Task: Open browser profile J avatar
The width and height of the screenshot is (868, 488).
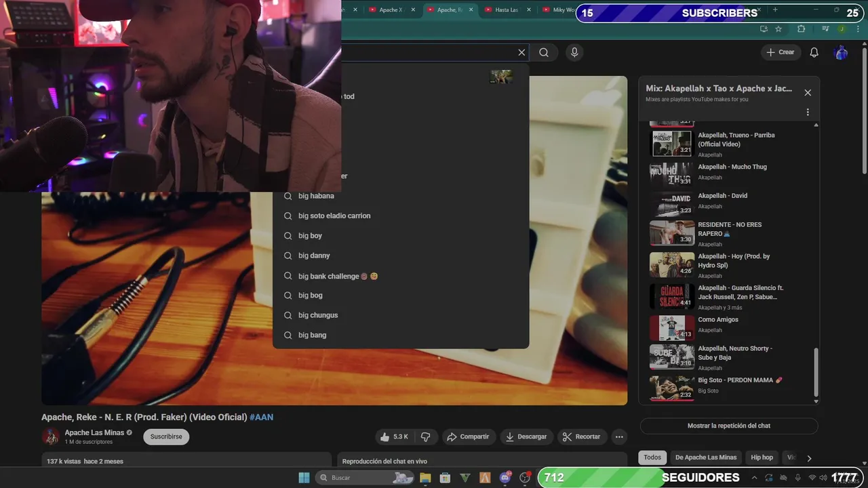Action: click(x=842, y=29)
